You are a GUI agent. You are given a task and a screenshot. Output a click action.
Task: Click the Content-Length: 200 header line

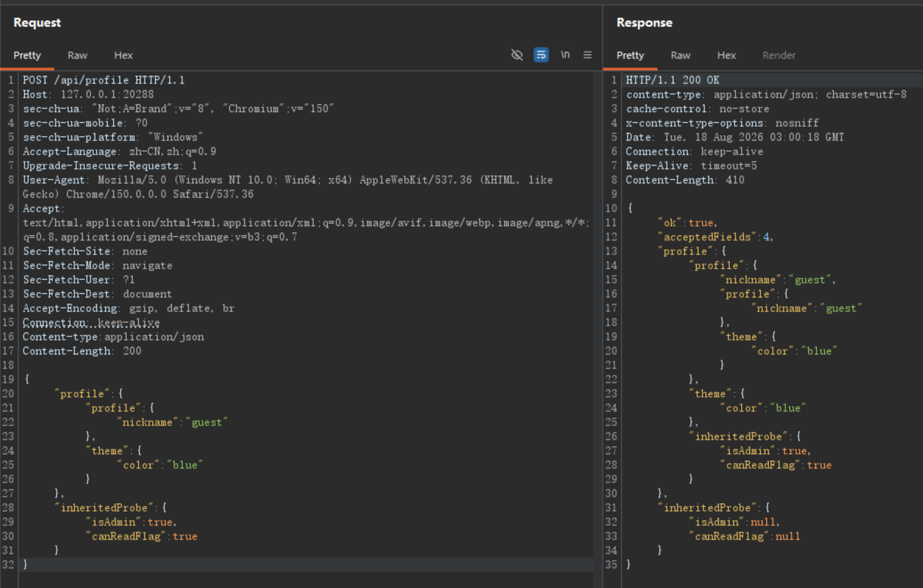[x=82, y=351]
